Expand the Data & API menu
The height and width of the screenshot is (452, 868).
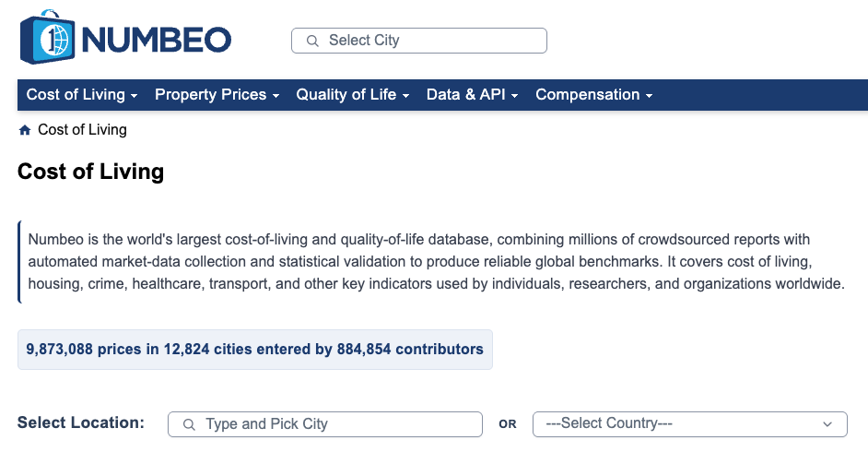click(472, 95)
